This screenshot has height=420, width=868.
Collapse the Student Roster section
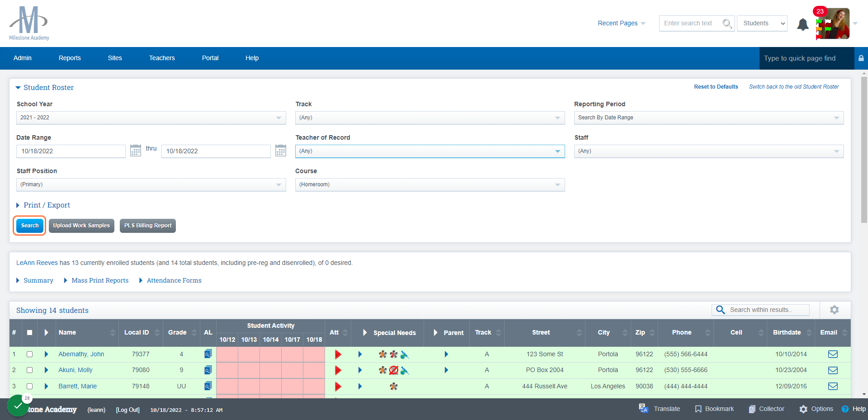(45, 88)
